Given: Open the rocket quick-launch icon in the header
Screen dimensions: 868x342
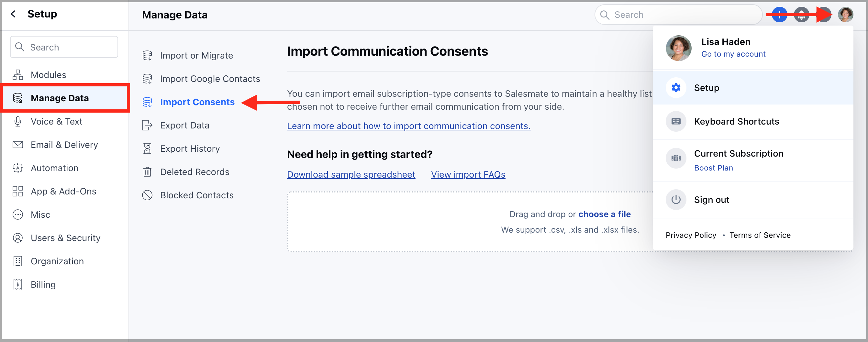Looking at the screenshot, I should [x=802, y=15].
